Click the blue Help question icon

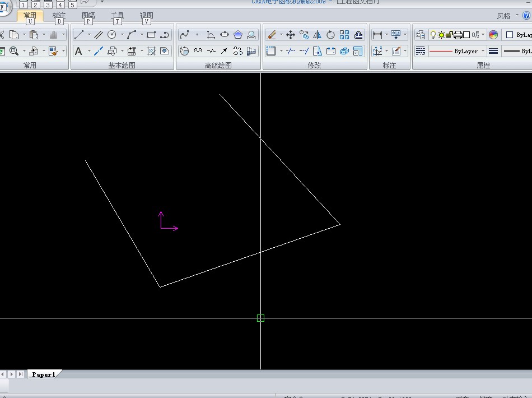pyautogui.click(x=526, y=16)
